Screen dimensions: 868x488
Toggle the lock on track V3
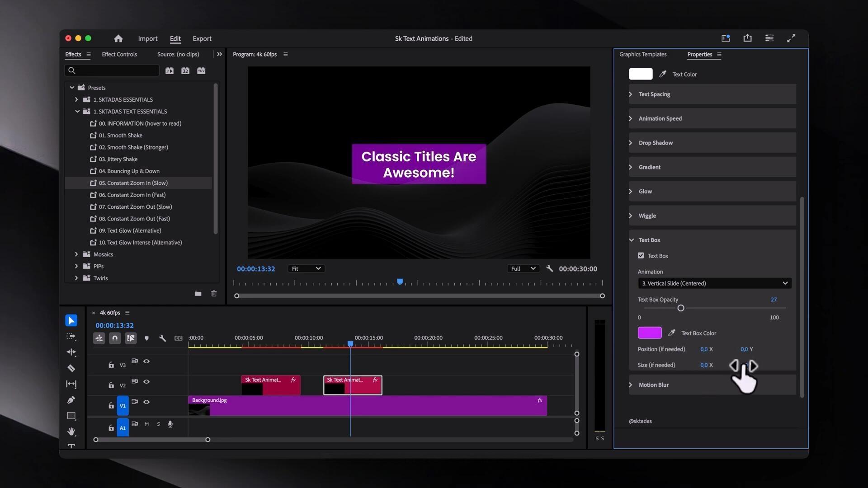111,365
